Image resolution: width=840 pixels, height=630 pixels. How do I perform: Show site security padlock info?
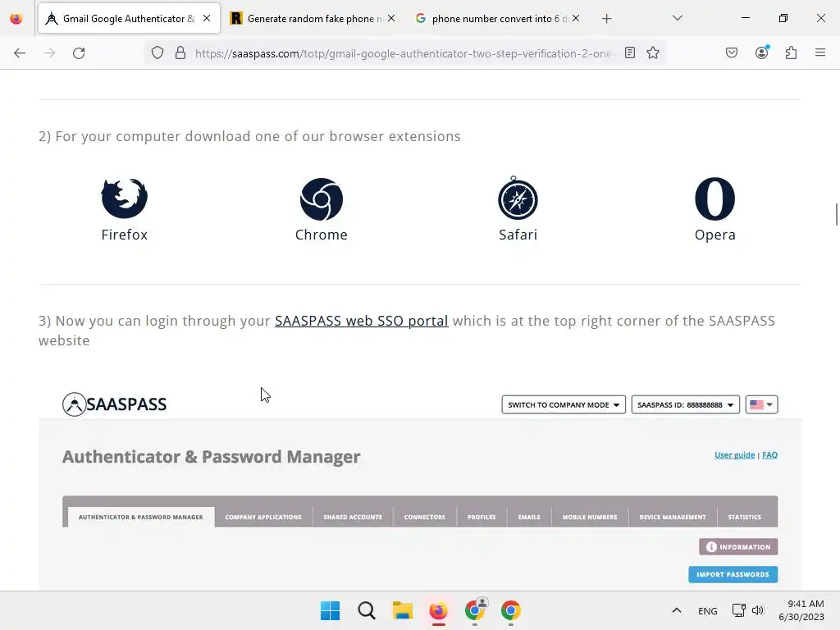[x=180, y=53]
